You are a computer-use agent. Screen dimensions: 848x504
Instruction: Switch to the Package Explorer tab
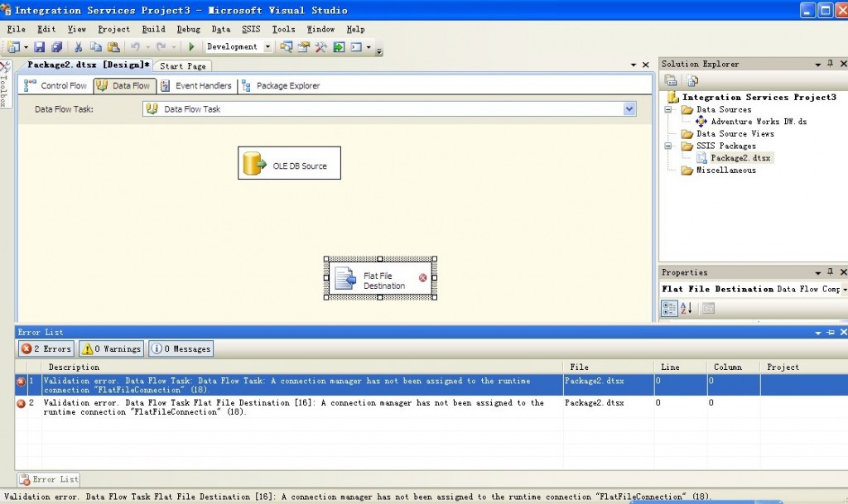[281, 85]
